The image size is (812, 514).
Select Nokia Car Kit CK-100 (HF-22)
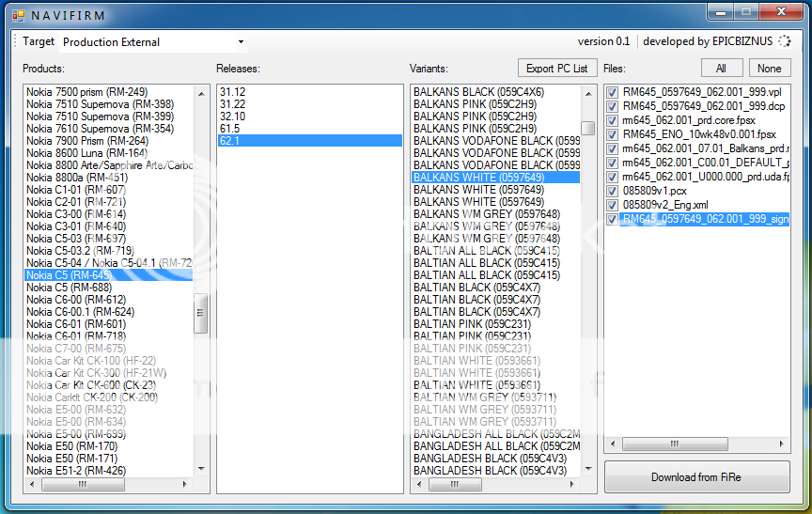point(109,360)
